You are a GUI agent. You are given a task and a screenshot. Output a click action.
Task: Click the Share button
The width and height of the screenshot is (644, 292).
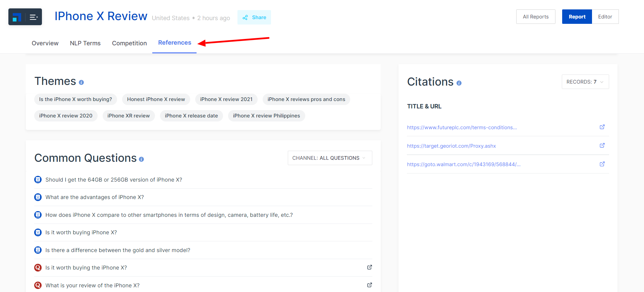254,17
